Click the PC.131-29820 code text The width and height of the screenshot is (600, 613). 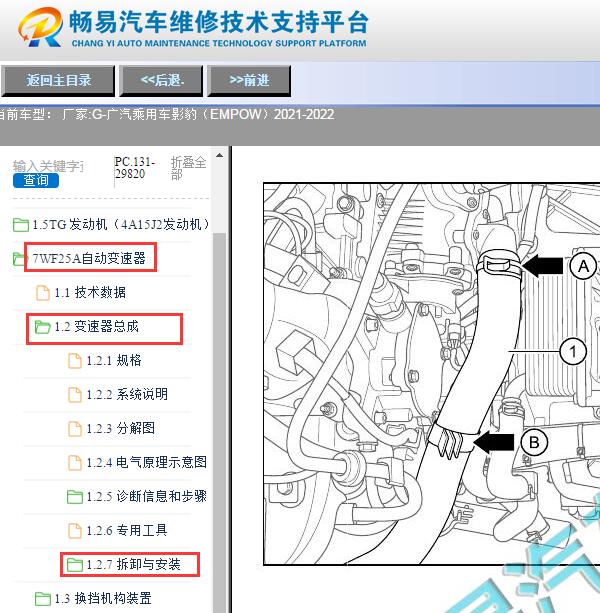click(135, 168)
